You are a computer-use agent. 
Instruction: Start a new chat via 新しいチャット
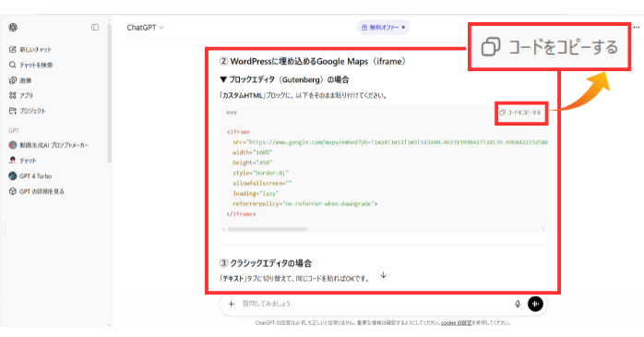pyautogui.click(x=30, y=49)
